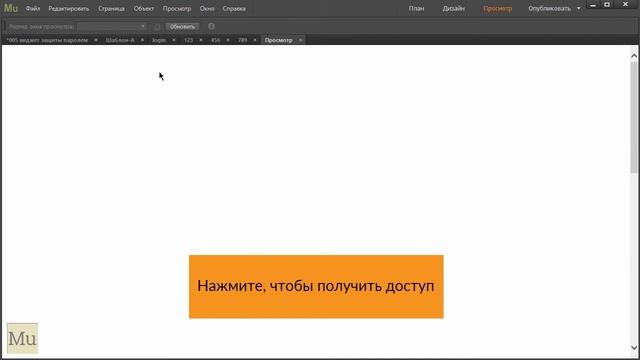Switch to the 005 виджет защиты паролем tab

47,40
